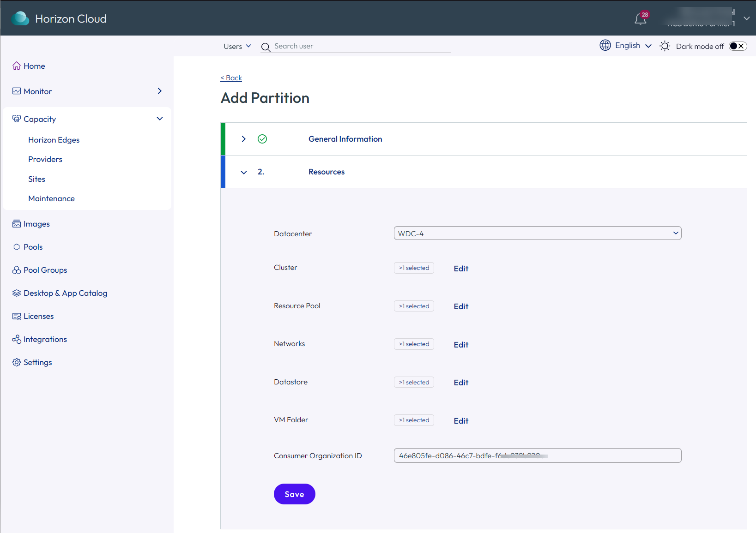Open the Datacenter WDC-4 dropdown
The image size is (756, 533).
[x=538, y=233]
